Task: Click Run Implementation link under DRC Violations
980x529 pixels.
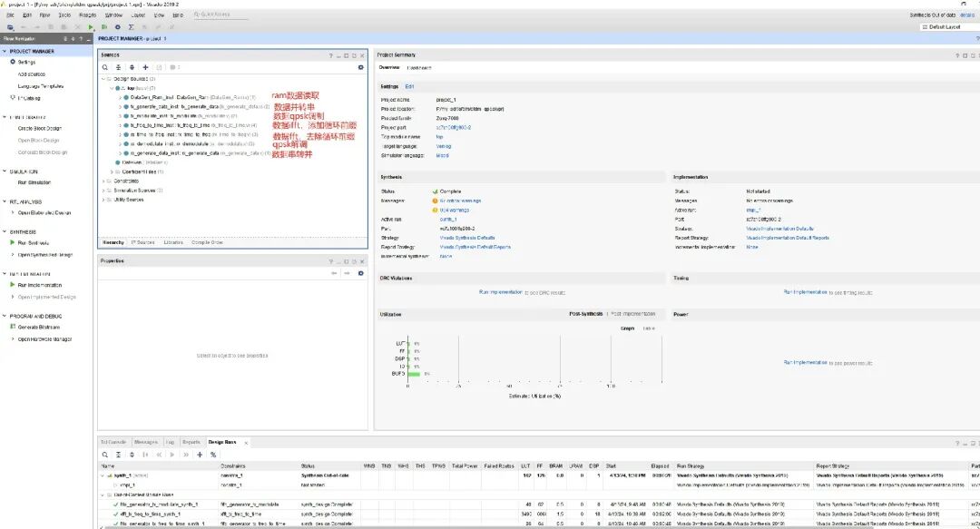Action: pos(500,292)
